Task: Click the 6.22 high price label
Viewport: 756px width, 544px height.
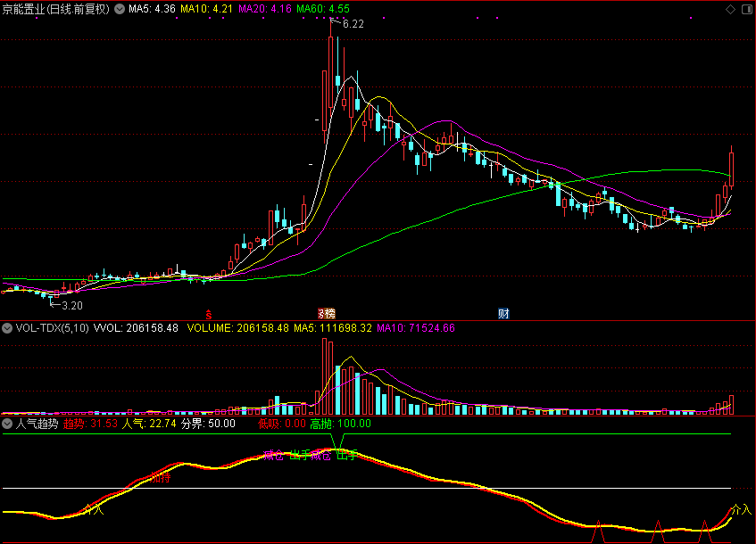Action: (353, 24)
